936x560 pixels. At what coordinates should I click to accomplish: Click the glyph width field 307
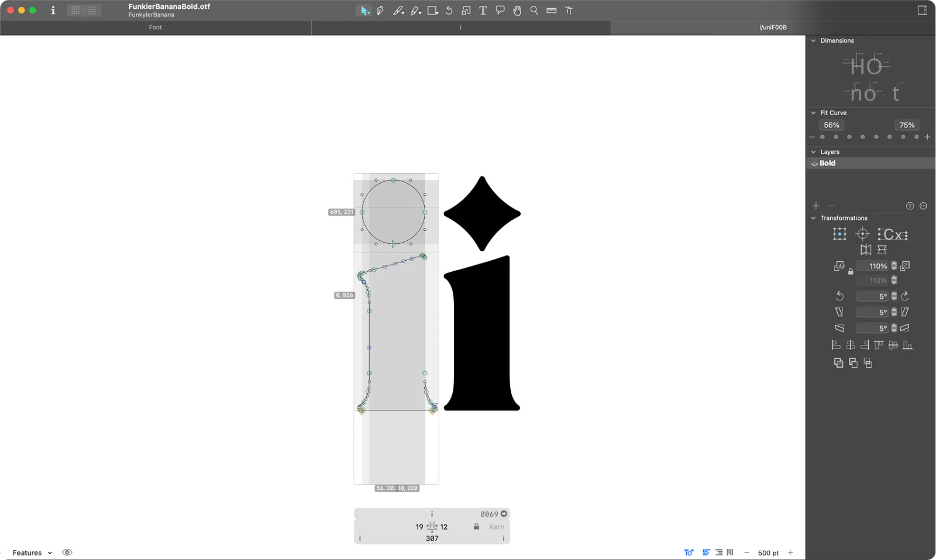[432, 538]
